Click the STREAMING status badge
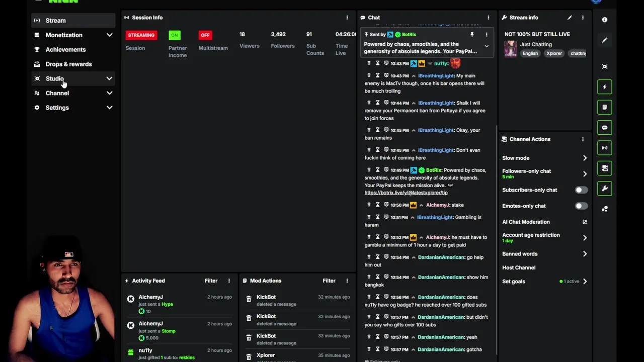Screen dimensions: 644x362 [x=141, y=35]
